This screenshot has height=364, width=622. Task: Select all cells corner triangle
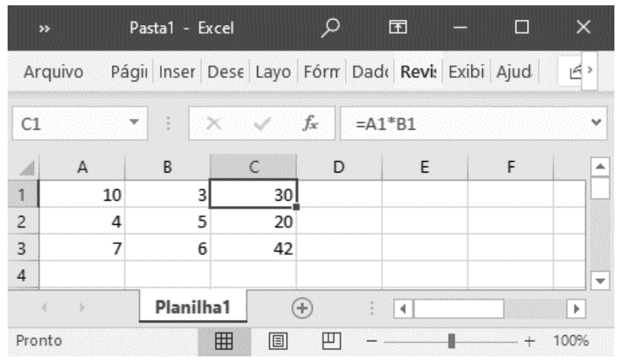[x=26, y=168]
